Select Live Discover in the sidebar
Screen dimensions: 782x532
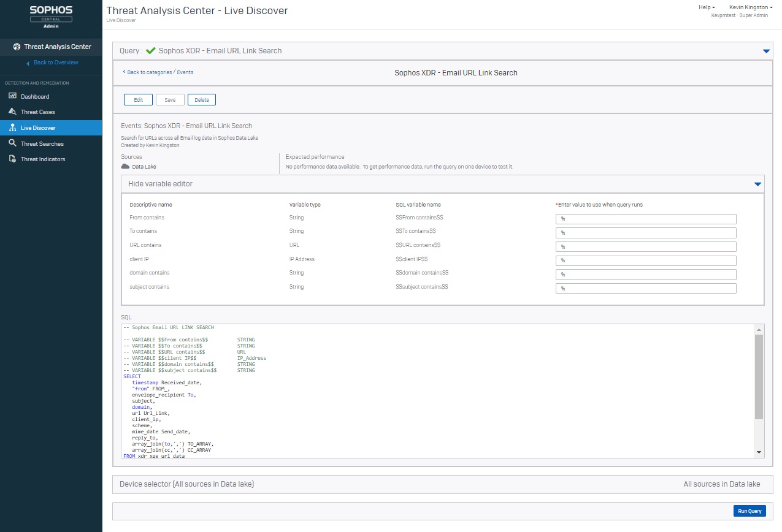pyautogui.click(x=51, y=127)
